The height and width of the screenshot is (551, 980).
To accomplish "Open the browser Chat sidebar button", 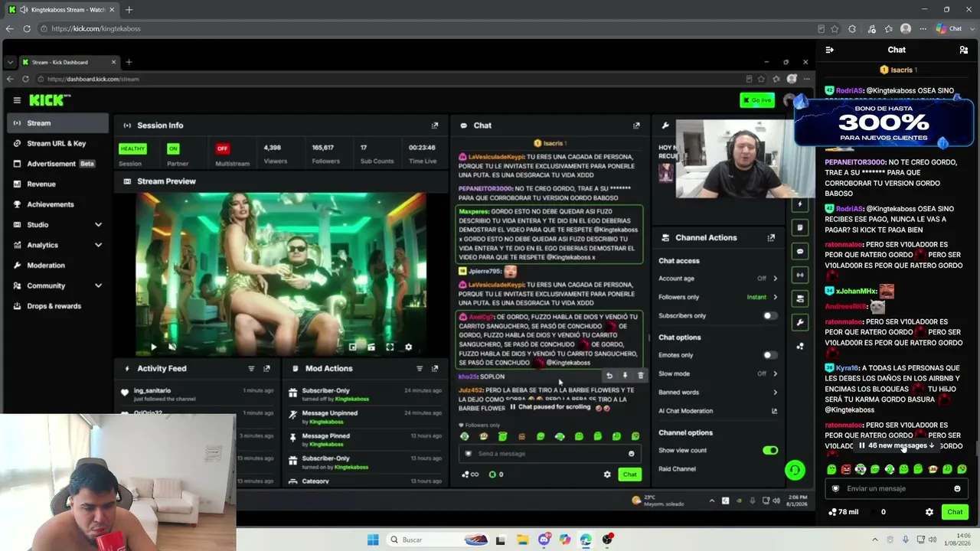I will pos(949,29).
